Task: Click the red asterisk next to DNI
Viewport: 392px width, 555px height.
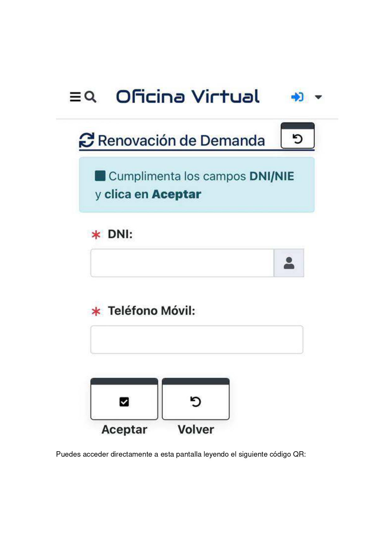Action: 96,235
